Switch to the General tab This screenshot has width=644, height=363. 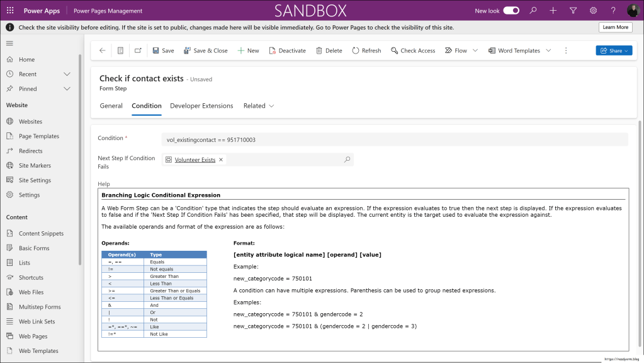pyautogui.click(x=111, y=106)
